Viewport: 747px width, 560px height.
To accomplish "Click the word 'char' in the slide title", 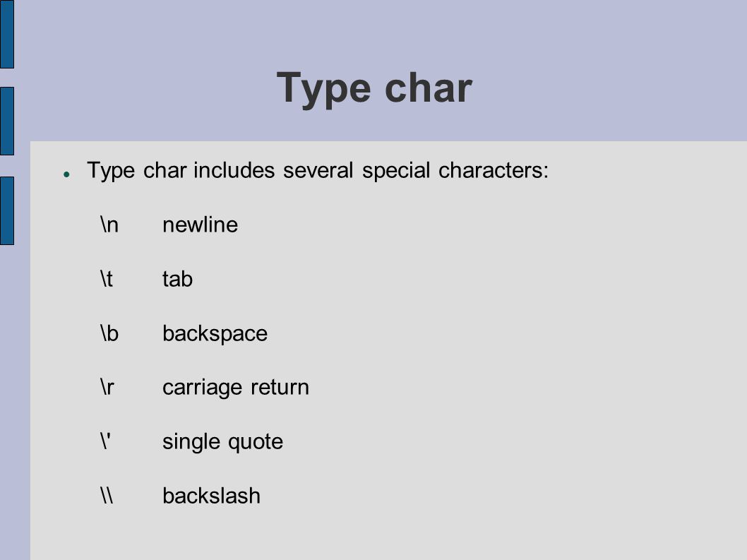I will point(429,89).
